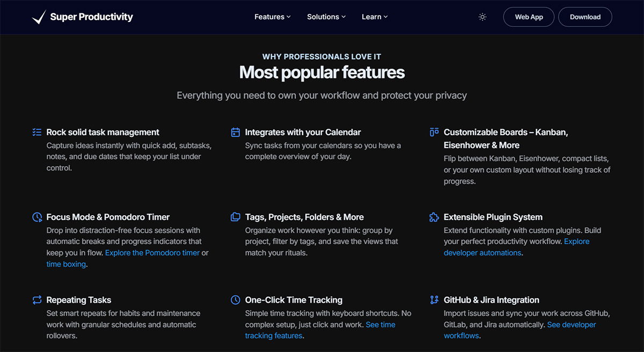Click the Tags and Projects folders icon
Viewport: 644px width, 352px height.
click(x=235, y=217)
